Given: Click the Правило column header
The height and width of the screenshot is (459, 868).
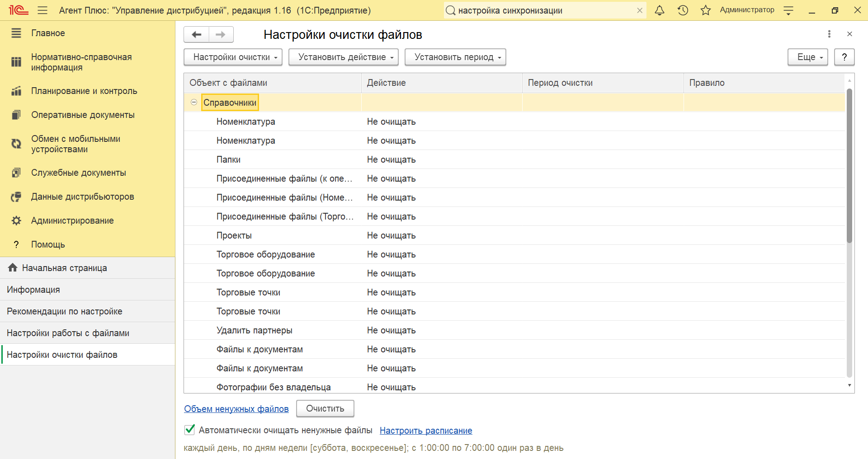Looking at the screenshot, I should (764, 83).
